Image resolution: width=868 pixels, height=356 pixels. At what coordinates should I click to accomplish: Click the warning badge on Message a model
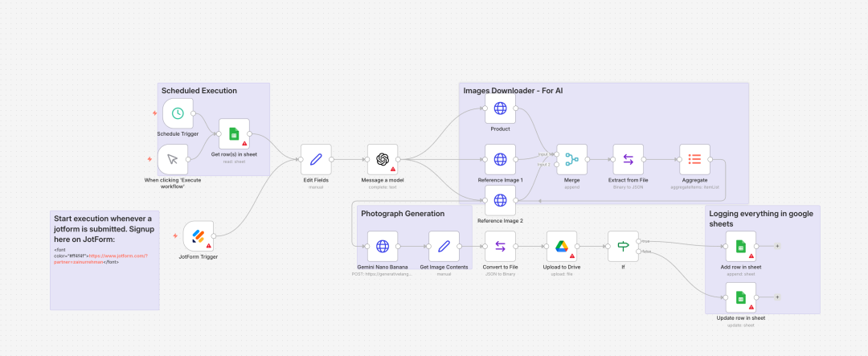(393, 169)
